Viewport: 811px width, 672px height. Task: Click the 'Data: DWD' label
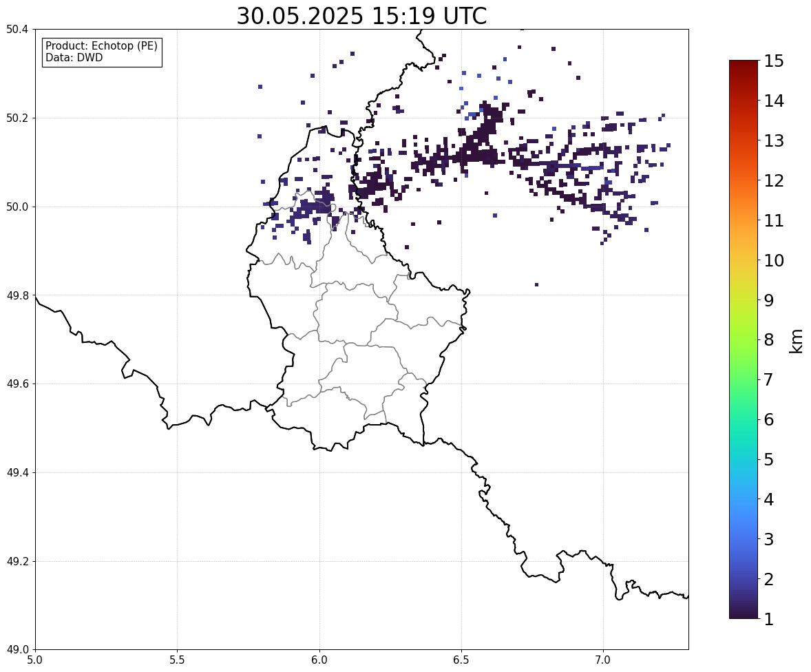pos(74,57)
